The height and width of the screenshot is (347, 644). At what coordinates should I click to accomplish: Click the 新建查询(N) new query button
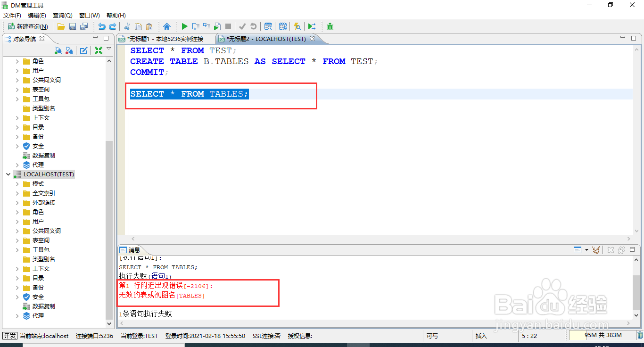pos(28,26)
